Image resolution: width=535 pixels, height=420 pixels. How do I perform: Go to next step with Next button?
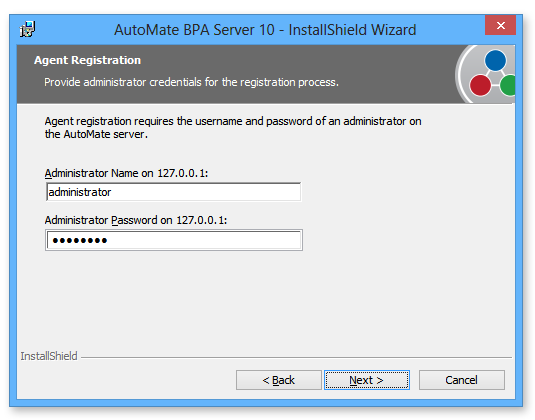367,380
